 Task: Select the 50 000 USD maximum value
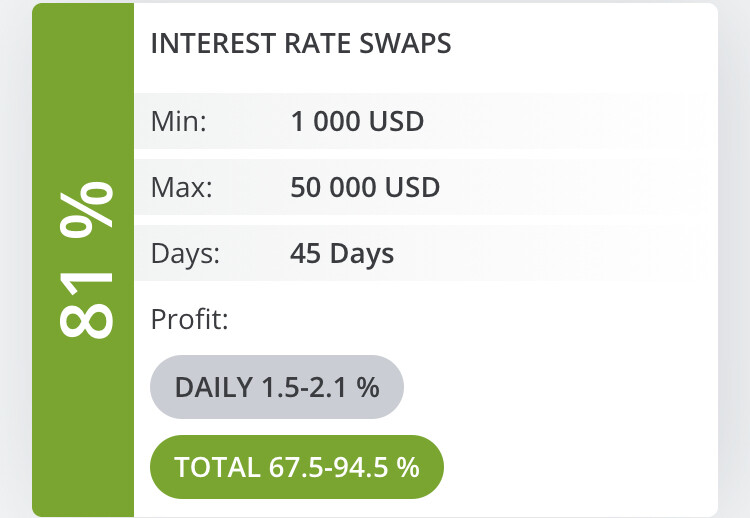pyautogui.click(x=365, y=187)
